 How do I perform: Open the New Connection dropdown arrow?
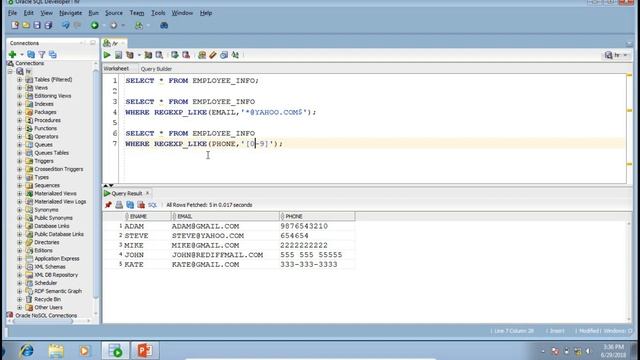click(x=22, y=55)
